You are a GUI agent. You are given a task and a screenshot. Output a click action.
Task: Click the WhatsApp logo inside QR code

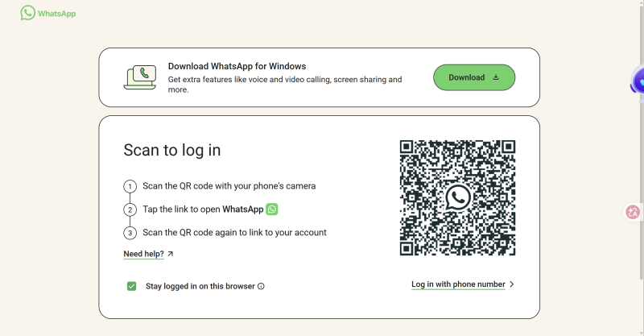458,198
